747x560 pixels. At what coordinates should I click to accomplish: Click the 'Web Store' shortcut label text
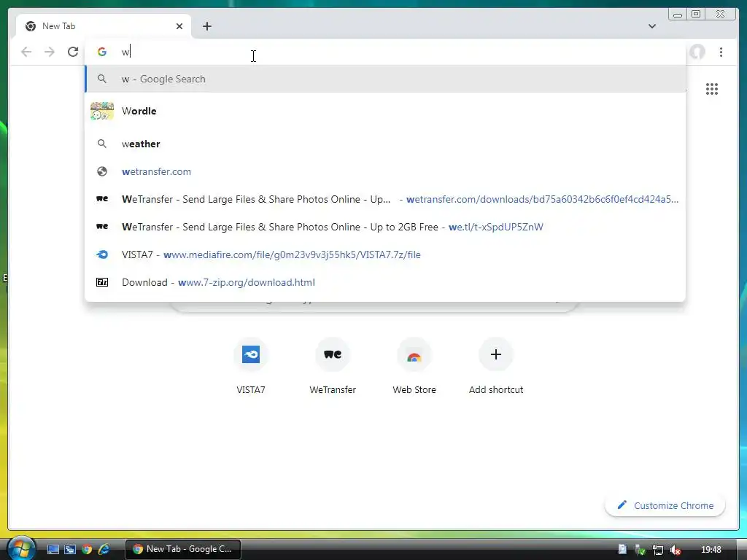click(x=414, y=389)
